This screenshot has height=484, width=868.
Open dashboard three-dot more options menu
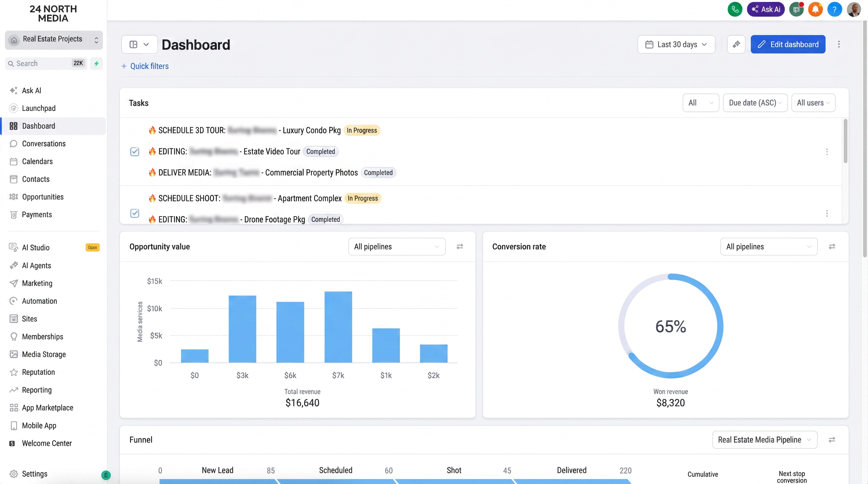point(839,44)
